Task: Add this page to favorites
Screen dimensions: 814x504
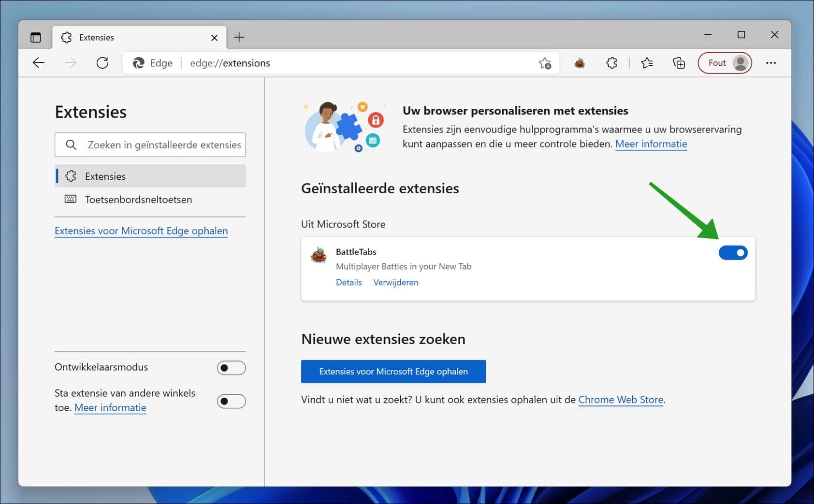Action: (545, 63)
